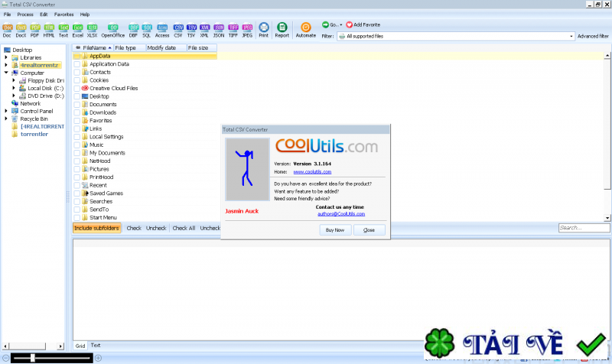The image size is (612, 364).
Task: Toggle the Include subfolders button
Action: [96, 228]
